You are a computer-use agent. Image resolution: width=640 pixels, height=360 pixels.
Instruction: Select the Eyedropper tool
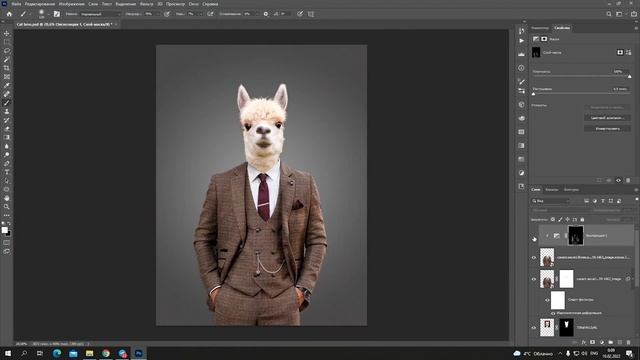pyautogui.click(x=7, y=85)
